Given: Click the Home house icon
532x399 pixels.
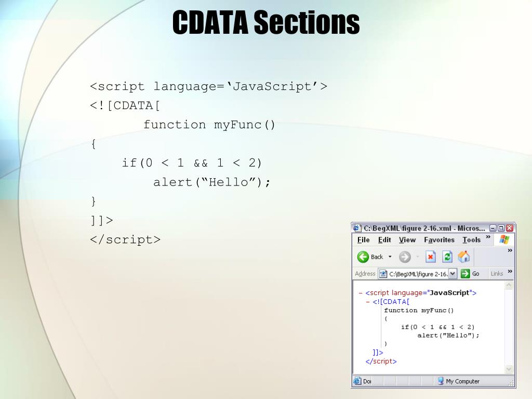Looking at the screenshot, I should [464, 257].
